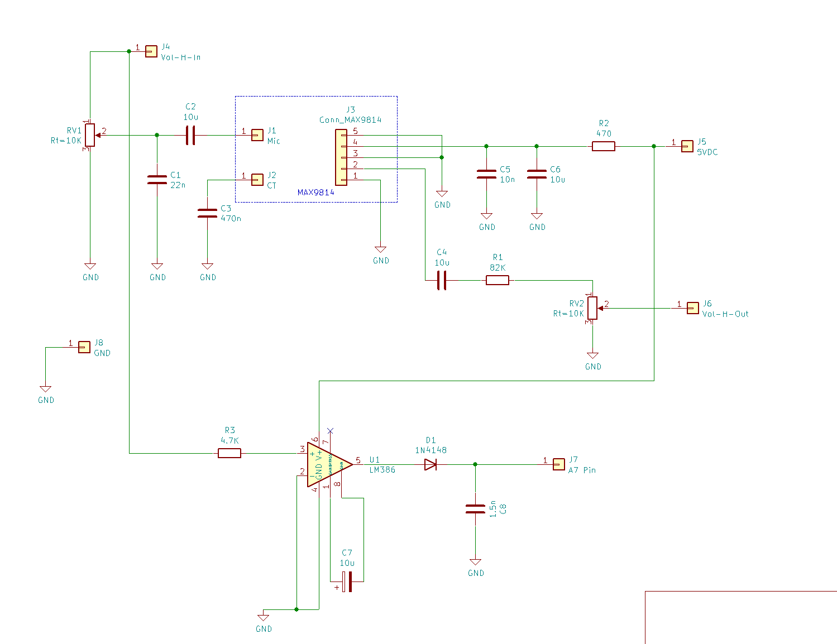Select the LM386 amplifier triangle symbol
Image resolution: width=837 pixels, height=644 pixels.
click(327, 464)
